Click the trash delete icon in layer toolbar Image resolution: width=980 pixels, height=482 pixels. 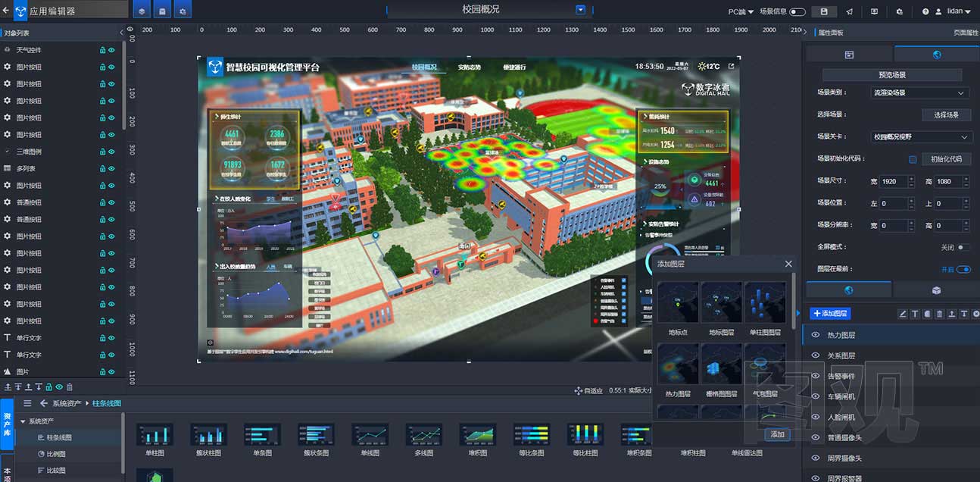(x=939, y=314)
